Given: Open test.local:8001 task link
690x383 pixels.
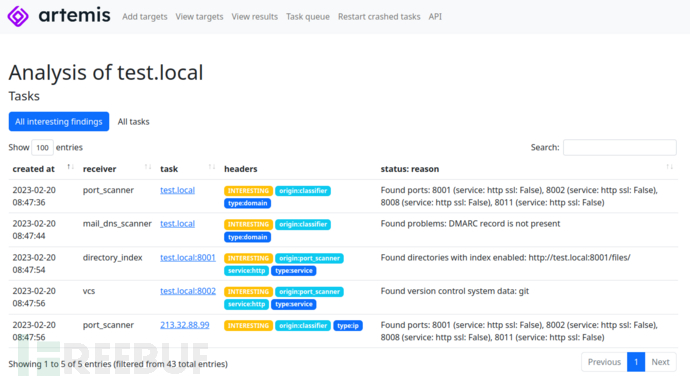Looking at the screenshot, I should point(188,258).
